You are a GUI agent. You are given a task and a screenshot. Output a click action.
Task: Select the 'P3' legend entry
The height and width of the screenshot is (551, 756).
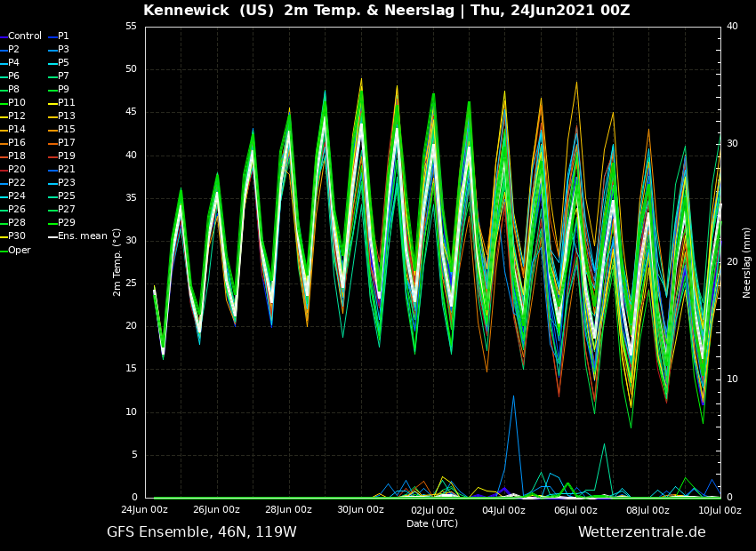(60, 49)
